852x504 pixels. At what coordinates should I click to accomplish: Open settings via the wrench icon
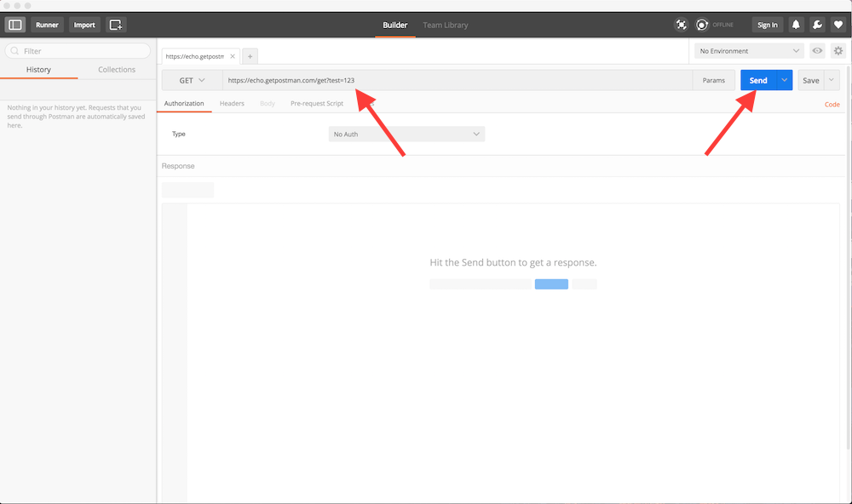point(817,25)
